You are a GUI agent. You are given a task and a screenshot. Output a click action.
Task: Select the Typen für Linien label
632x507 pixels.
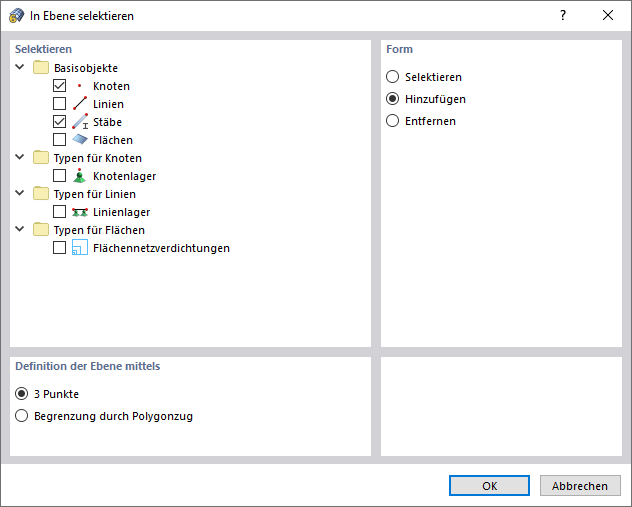click(x=95, y=194)
